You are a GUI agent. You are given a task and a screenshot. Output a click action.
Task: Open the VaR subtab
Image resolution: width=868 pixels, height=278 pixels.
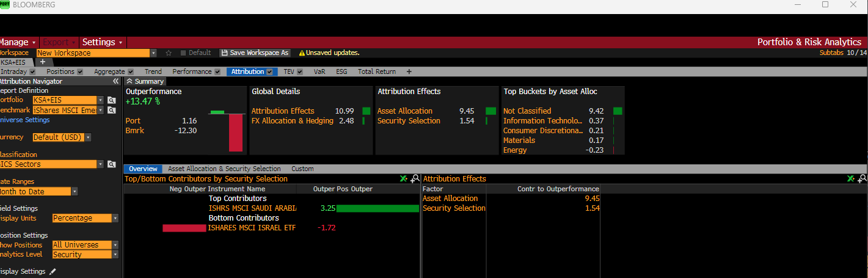(319, 71)
